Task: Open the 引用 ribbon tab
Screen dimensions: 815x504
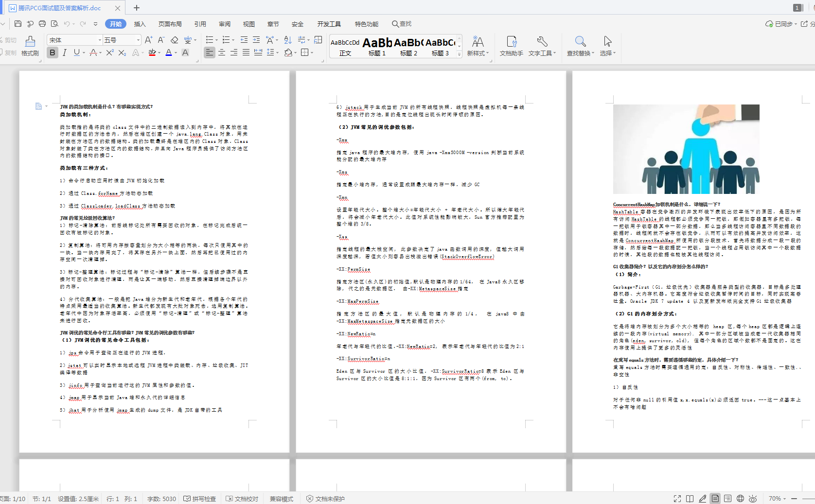Action: (x=200, y=24)
